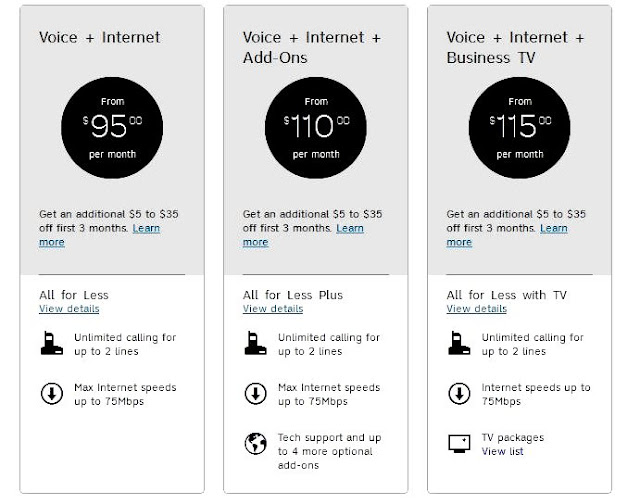Click the Voice + Internet + Business TV heading
The image size is (640, 504).
(x=515, y=47)
